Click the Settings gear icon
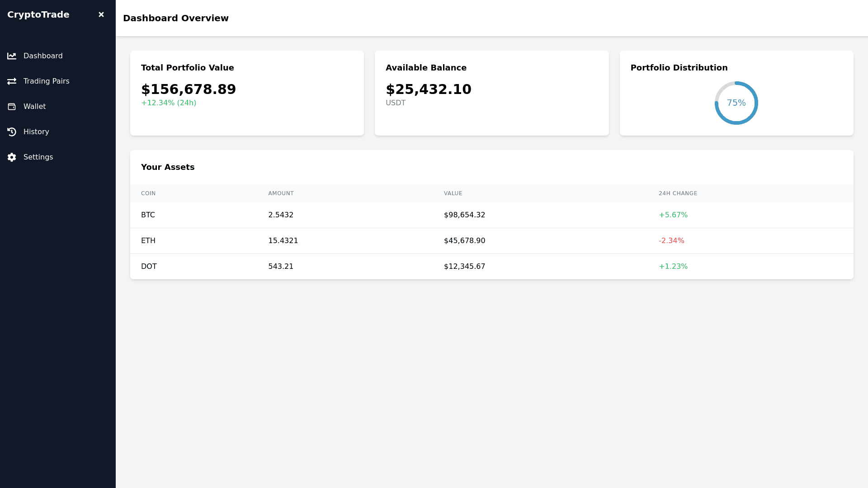868x488 pixels. click(x=12, y=157)
